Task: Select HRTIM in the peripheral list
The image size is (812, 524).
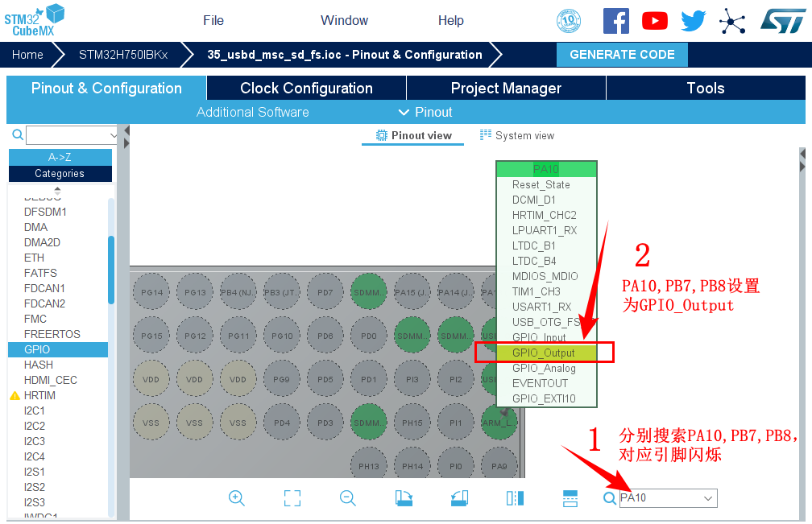Action: click(40, 395)
